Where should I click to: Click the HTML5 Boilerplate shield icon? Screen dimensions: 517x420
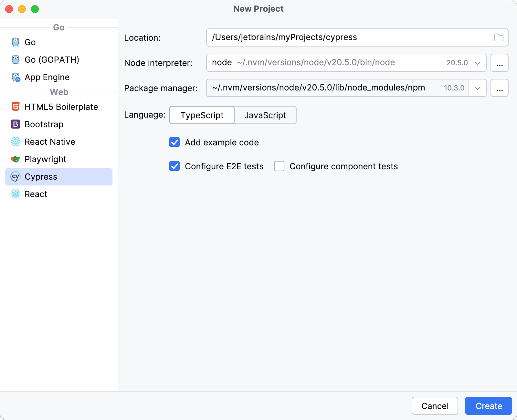click(16, 107)
